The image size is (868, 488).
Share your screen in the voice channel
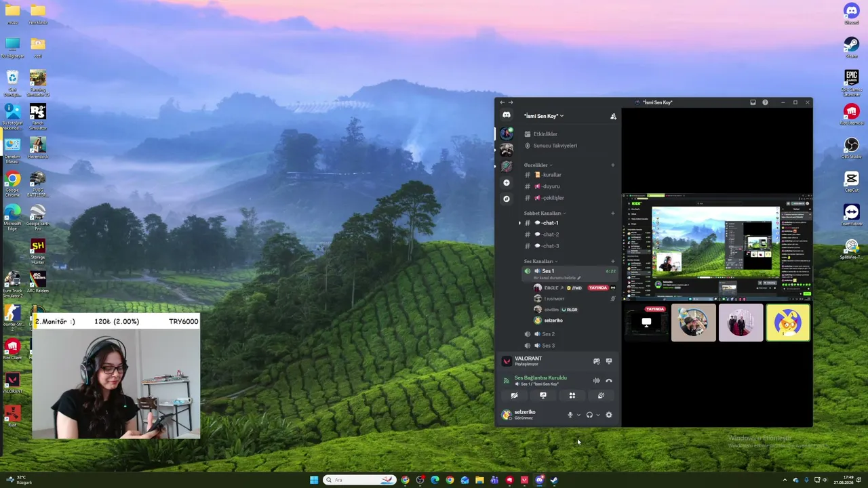pyautogui.click(x=543, y=396)
